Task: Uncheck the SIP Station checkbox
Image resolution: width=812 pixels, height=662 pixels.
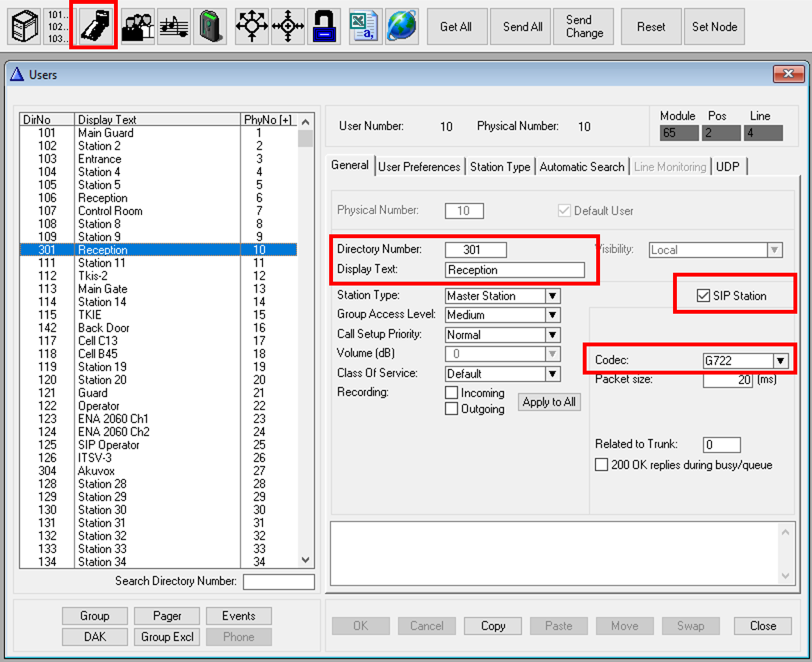Action: pos(703,296)
